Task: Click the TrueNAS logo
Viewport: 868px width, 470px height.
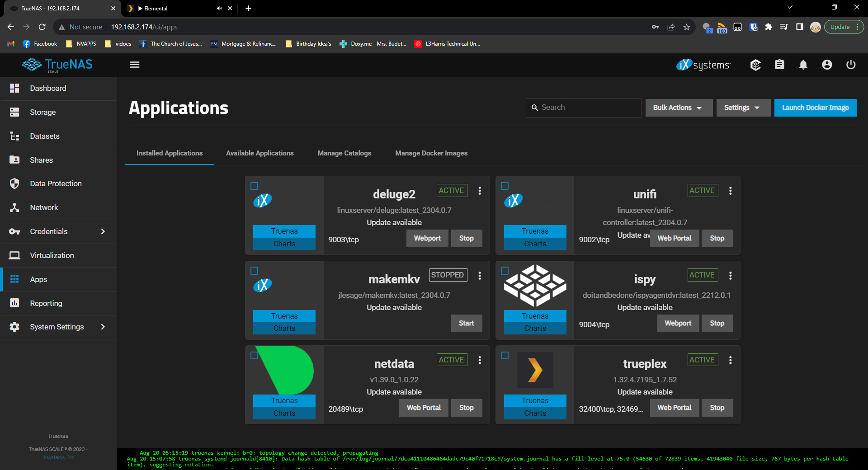Action: coord(57,65)
